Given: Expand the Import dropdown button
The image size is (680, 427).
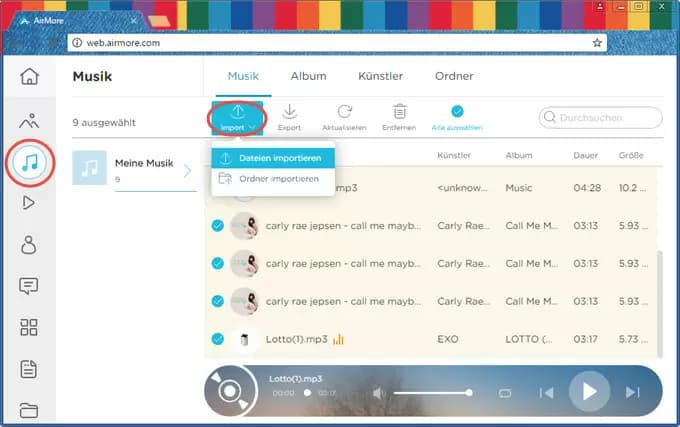Looking at the screenshot, I should (x=237, y=117).
